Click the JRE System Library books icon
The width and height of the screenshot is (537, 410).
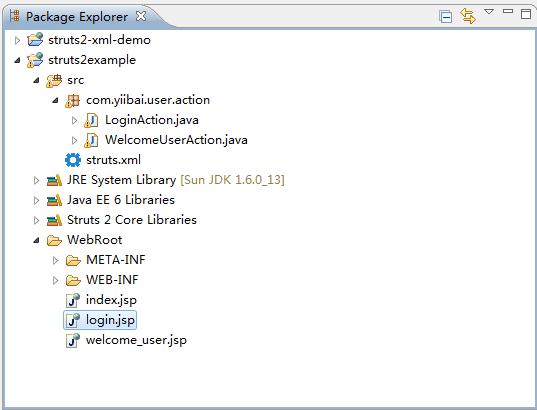click(x=54, y=180)
